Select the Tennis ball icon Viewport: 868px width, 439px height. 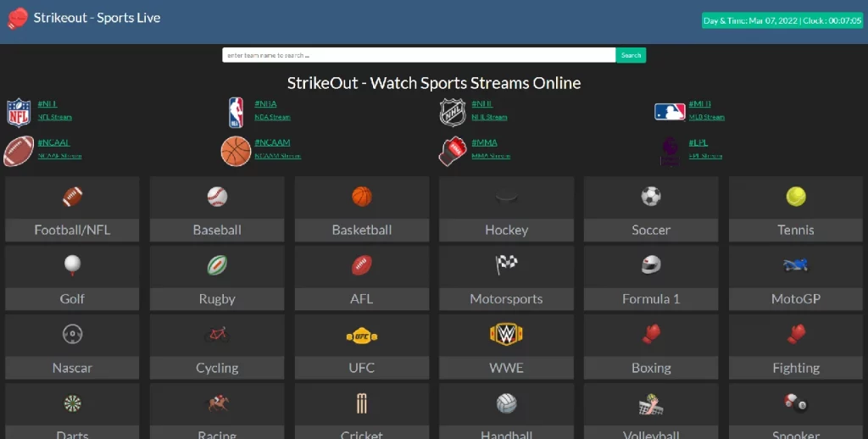click(796, 197)
